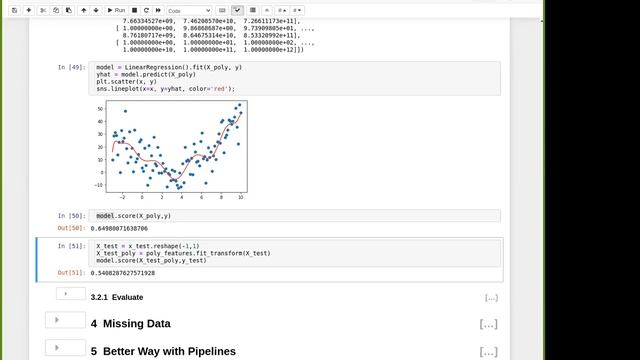Restart and run all with fast-forward icon

click(158, 10)
